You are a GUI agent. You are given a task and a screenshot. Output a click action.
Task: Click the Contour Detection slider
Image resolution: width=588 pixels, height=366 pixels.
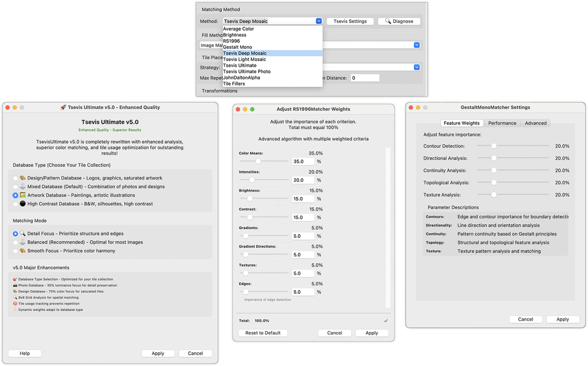(x=513, y=146)
